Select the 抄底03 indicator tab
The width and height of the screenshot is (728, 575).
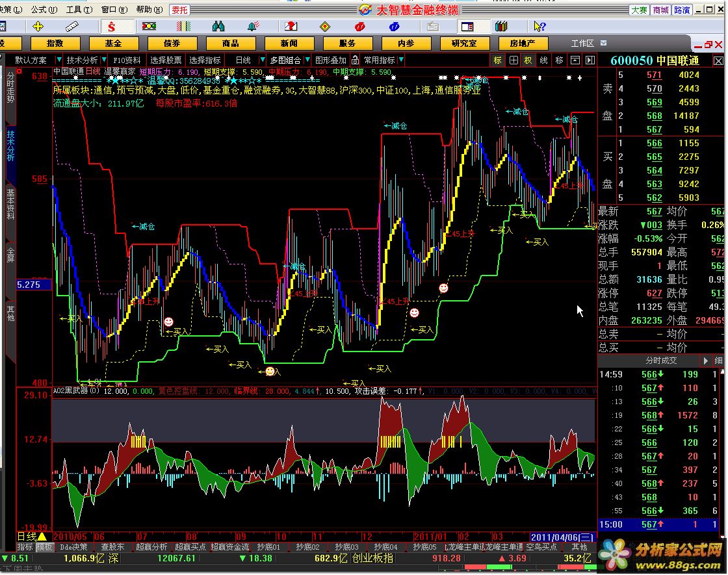[x=347, y=547]
